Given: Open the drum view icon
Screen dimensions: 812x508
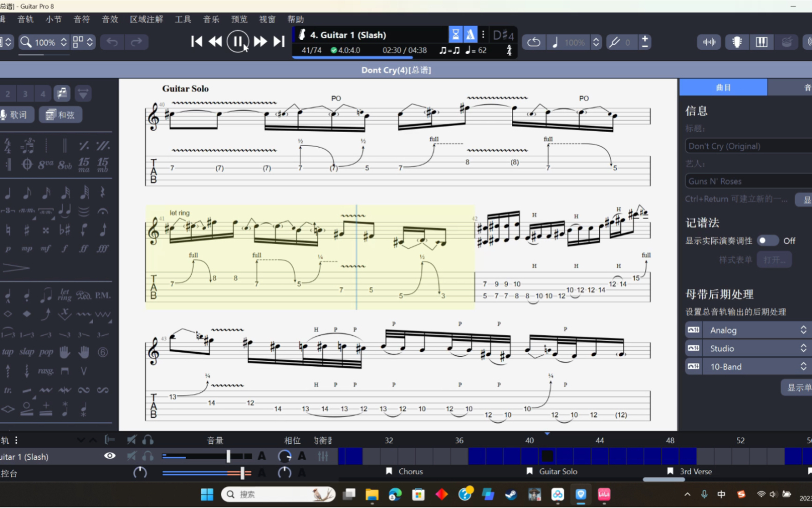Looking at the screenshot, I should tap(786, 42).
